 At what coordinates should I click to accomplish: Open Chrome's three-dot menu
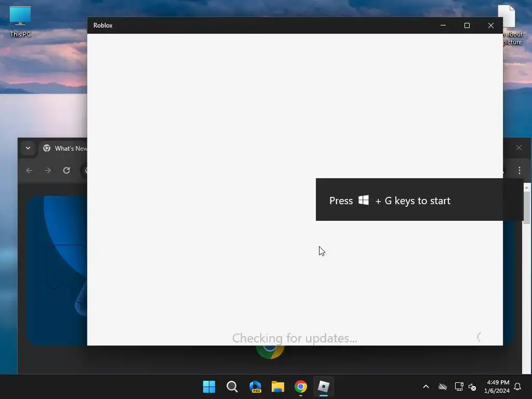[520, 170]
